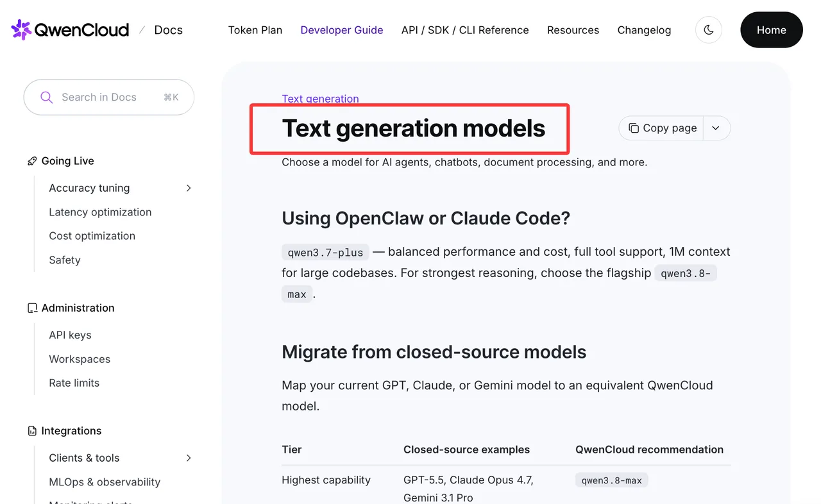Click the Docs label in header
Image resolution: width=821 pixels, height=504 pixels.
click(169, 30)
